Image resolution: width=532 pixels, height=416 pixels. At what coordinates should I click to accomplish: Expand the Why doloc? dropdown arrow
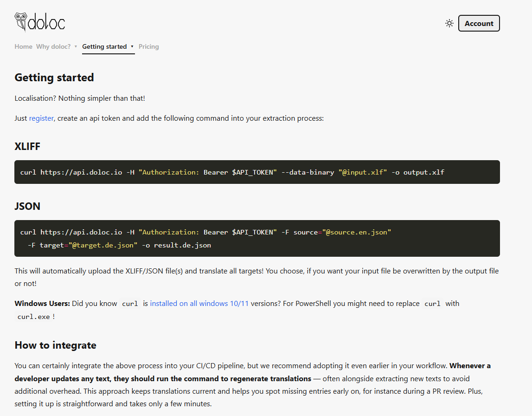(76, 46)
